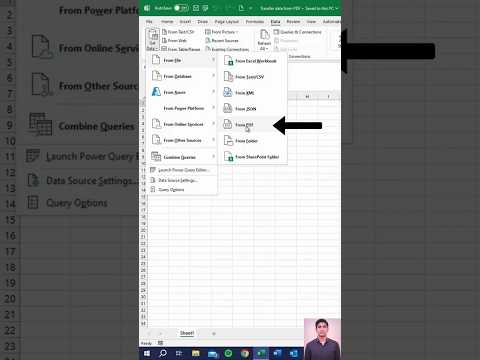Image resolution: width=480 pixels, height=360 pixels.
Task: Choose From XML
Action: pyautogui.click(x=252, y=93)
